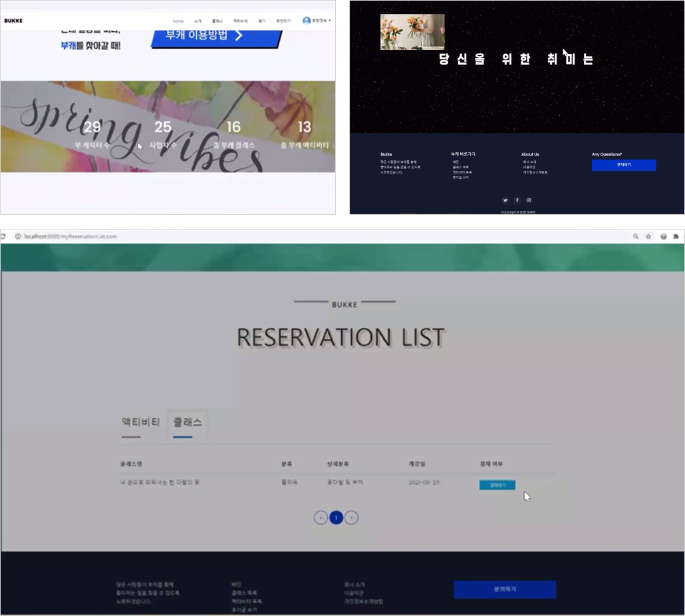Switch to the 액티비티 tab

[x=141, y=422]
